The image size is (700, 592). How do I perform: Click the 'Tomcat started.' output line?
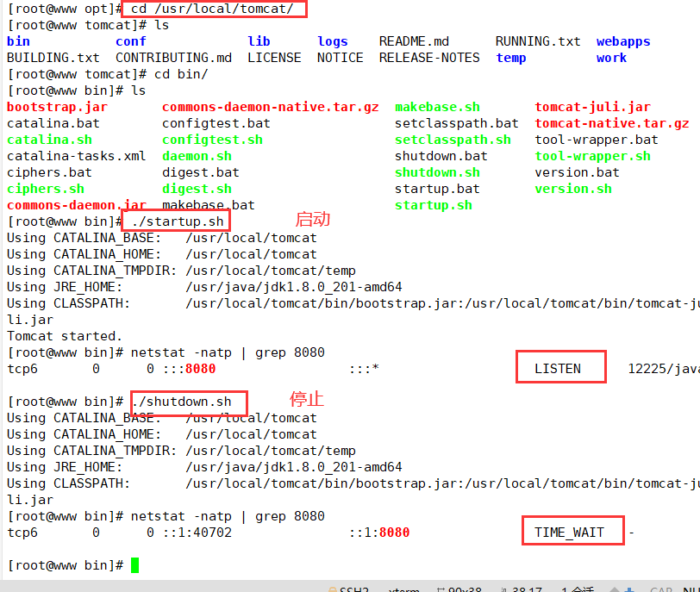pyautogui.click(x=65, y=336)
